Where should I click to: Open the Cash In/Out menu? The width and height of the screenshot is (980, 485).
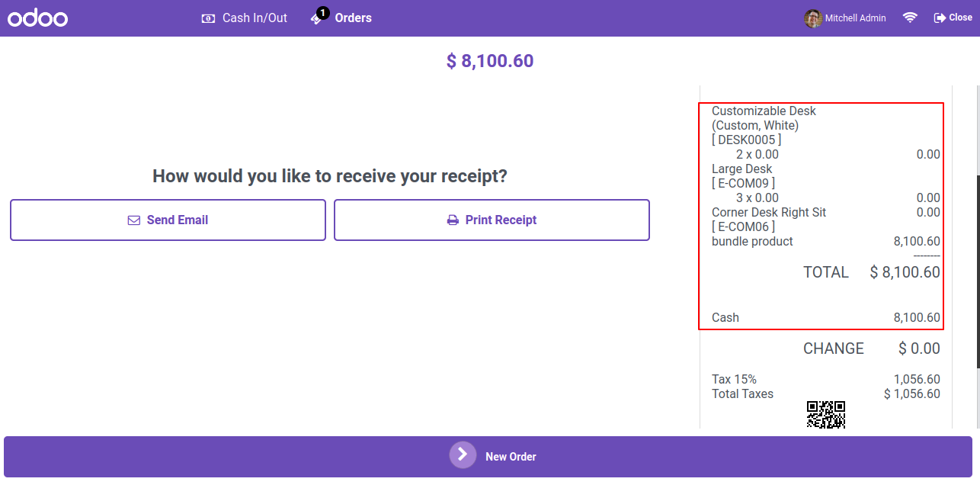244,18
